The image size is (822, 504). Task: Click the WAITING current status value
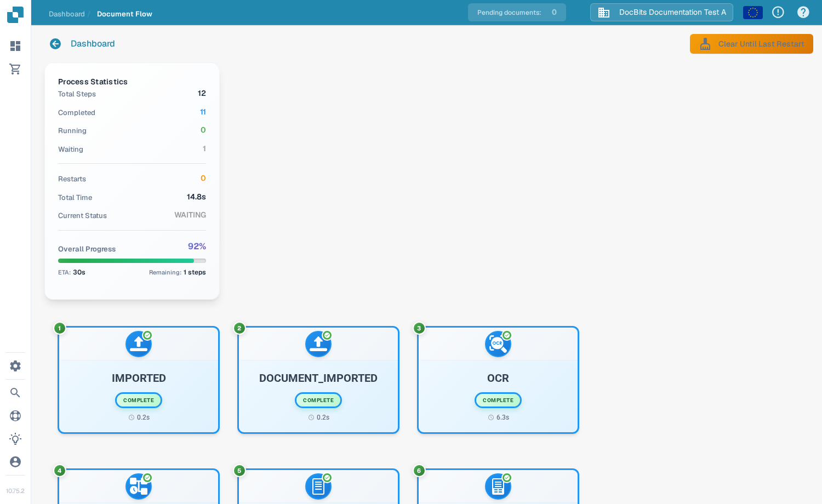pos(190,215)
